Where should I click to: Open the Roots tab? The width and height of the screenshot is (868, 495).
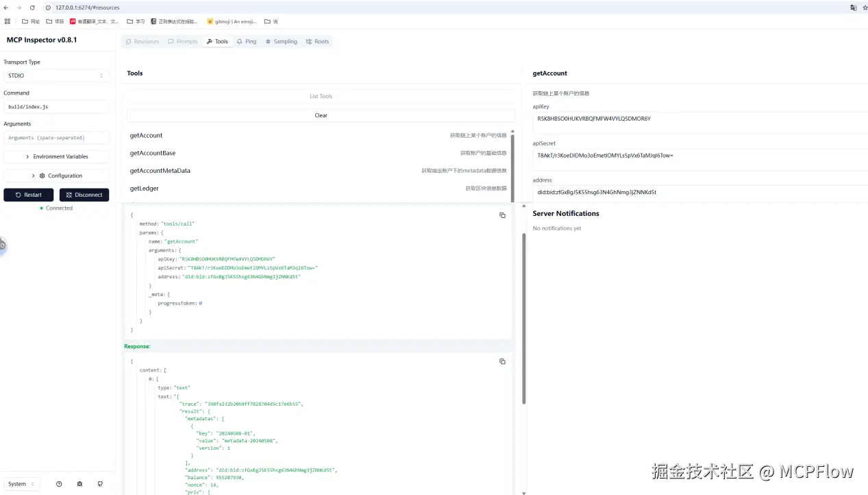pyautogui.click(x=318, y=42)
